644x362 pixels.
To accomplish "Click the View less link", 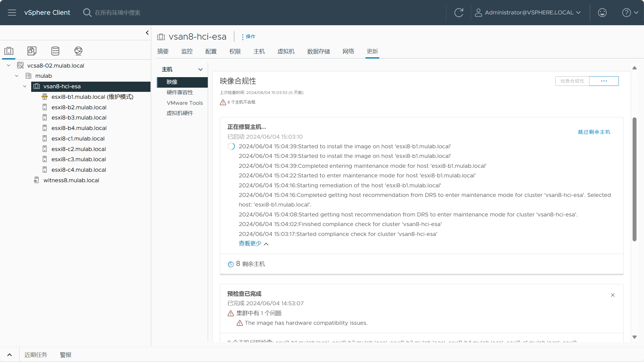I will pyautogui.click(x=250, y=243).
